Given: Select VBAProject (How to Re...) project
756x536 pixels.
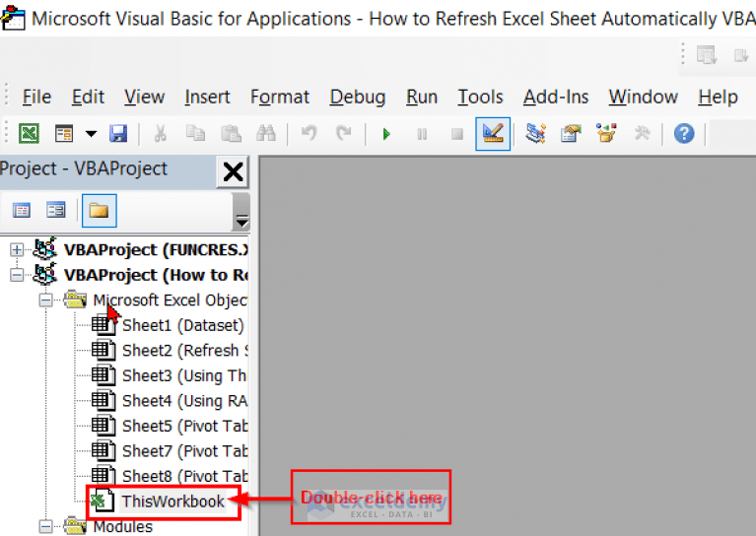Looking at the screenshot, I should click(156, 275).
